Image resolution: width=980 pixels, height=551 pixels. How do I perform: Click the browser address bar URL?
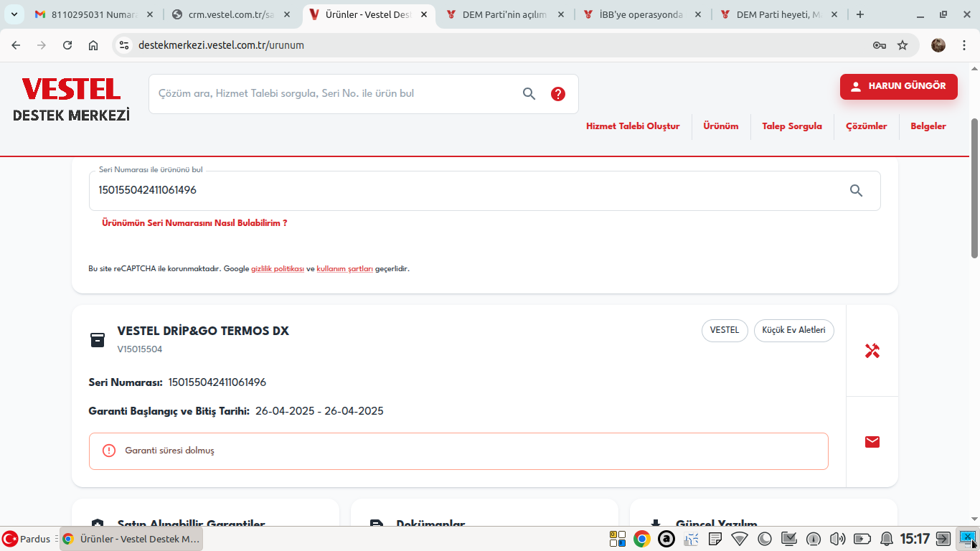[221, 45]
